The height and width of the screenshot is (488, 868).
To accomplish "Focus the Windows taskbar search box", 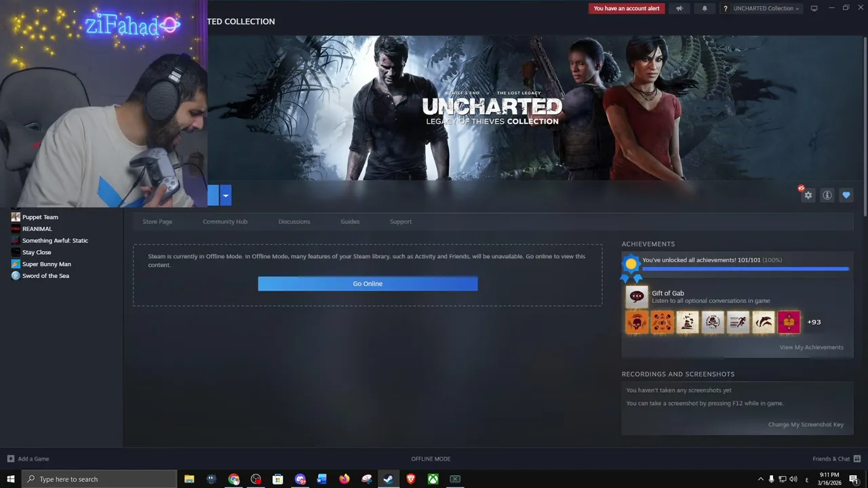I will (100, 479).
